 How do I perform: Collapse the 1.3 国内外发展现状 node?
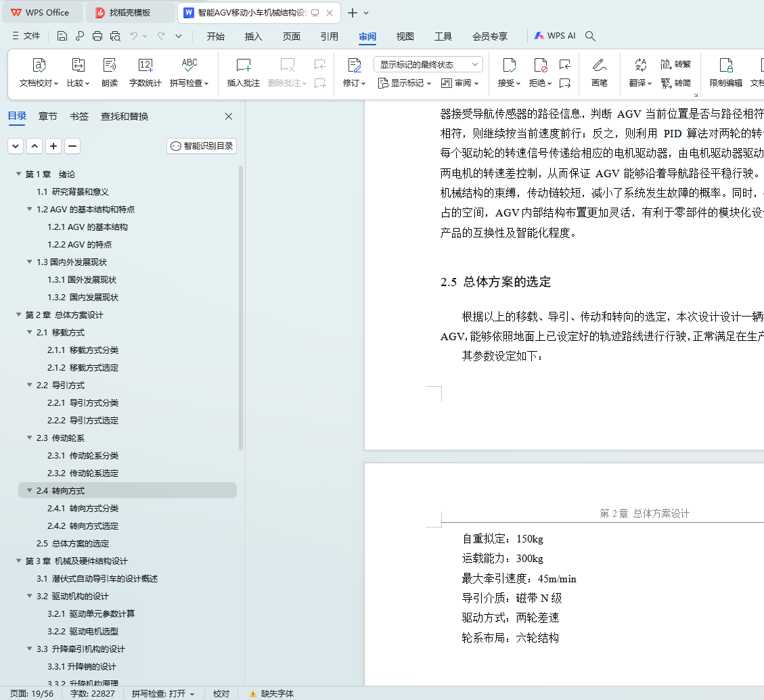click(29, 262)
